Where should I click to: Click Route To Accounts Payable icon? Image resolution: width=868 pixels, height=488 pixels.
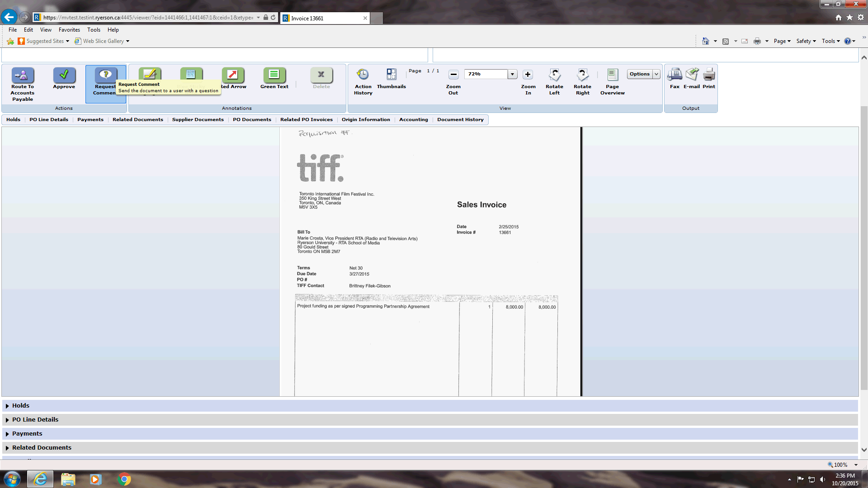pos(23,75)
